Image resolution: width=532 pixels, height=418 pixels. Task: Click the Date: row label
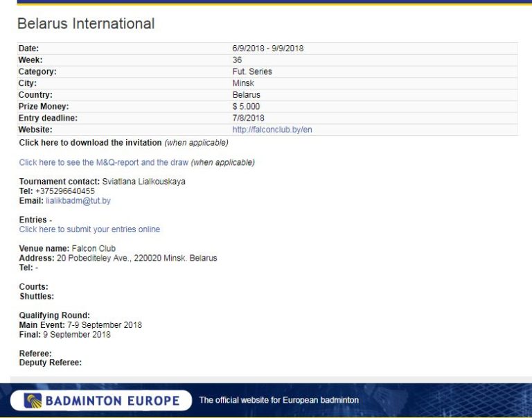click(x=28, y=49)
